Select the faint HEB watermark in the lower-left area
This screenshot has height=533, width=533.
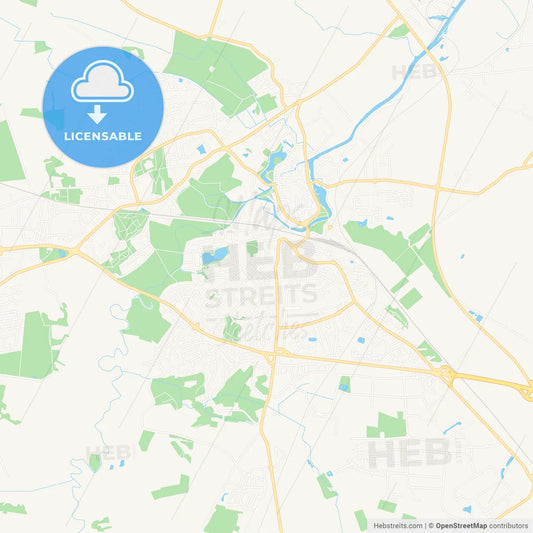point(109,452)
